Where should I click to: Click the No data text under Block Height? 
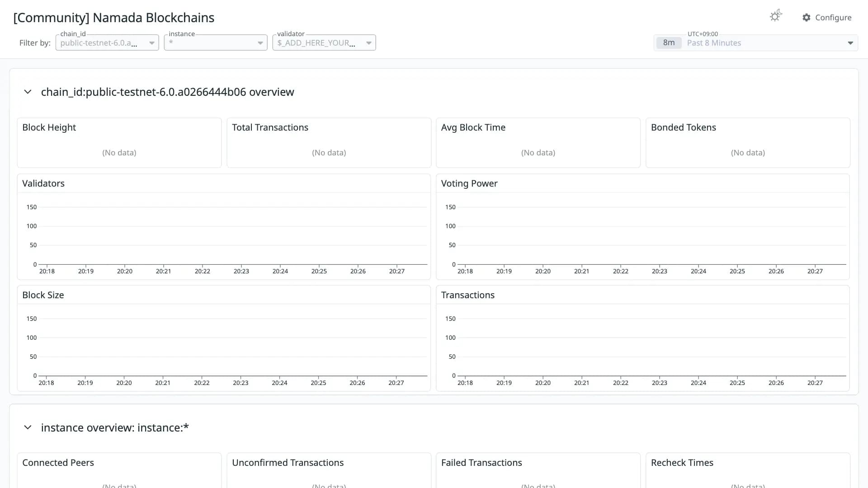point(119,153)
